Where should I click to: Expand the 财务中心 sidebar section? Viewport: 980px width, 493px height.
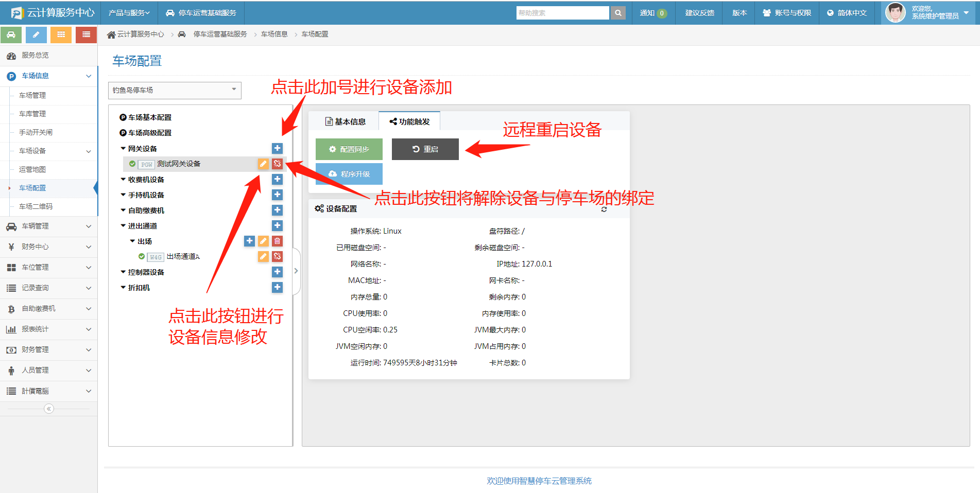coord(49,246)
